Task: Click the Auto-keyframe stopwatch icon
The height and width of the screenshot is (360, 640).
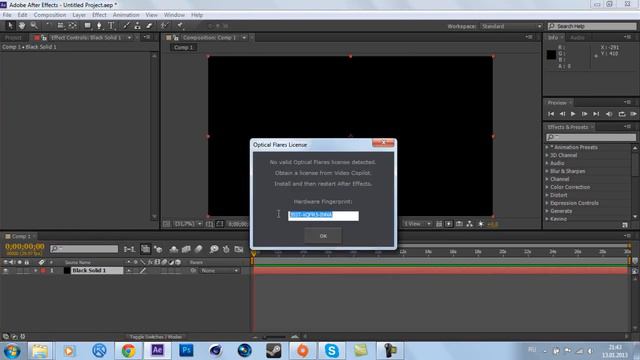Action: [x=226, y=249]
